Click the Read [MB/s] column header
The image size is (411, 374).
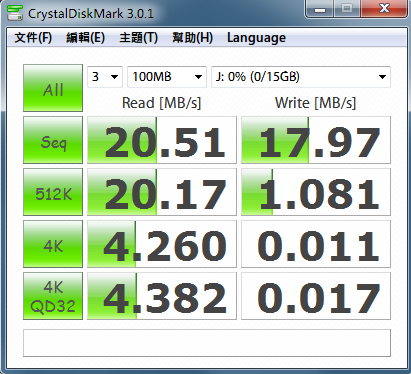pyautogui.click(x=162, y=103)
